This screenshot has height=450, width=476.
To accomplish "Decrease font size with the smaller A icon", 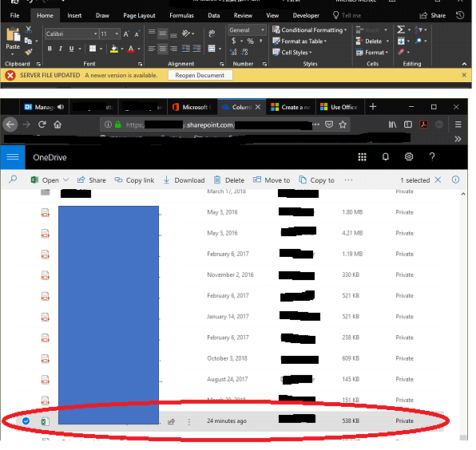I will click(x=137, y=34).
